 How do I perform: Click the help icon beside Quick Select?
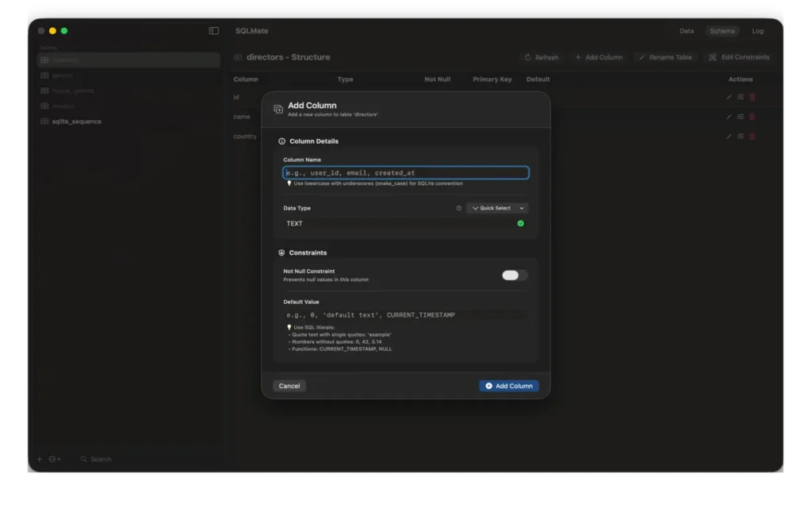458,208
